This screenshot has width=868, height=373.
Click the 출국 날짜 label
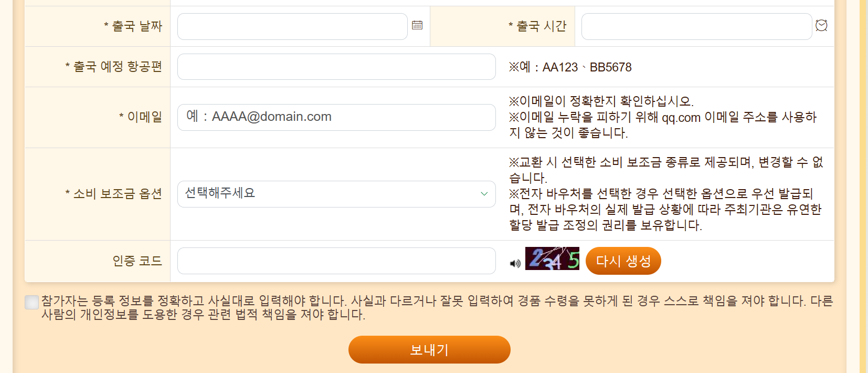(x=133, y=26)
